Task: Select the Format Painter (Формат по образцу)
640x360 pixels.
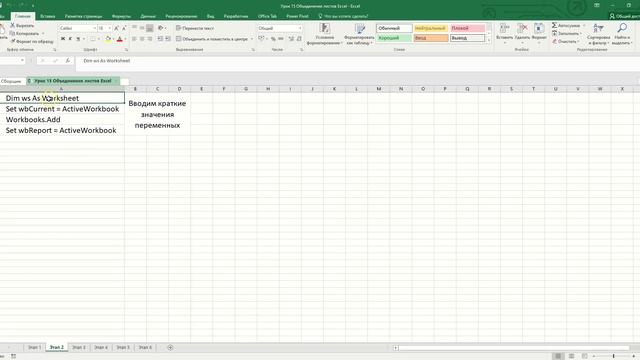Action: click(32, 41)
